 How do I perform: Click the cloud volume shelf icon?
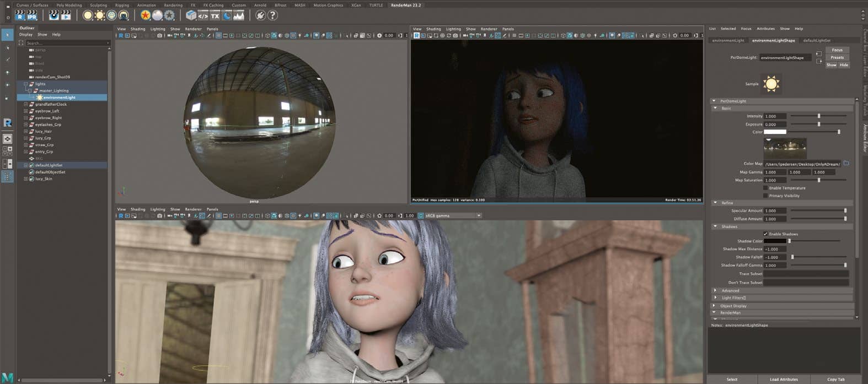pos(157,15)
